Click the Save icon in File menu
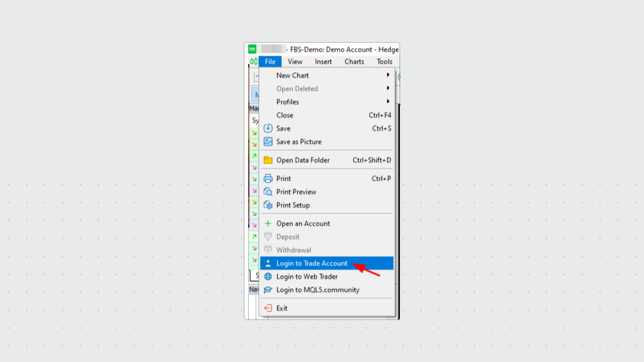Viewport: 644px width, 362px height. pyautogui.click(x=268, y=129)
